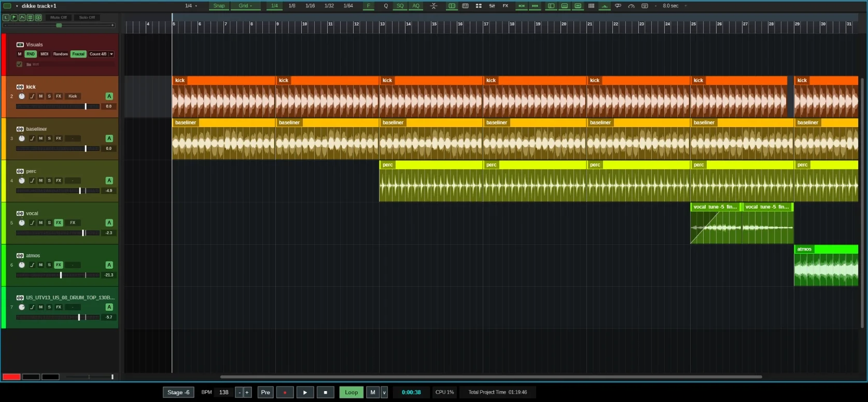Click the SQ quantize option
This screenshot has width=868, height=402.
coord(400,6)
